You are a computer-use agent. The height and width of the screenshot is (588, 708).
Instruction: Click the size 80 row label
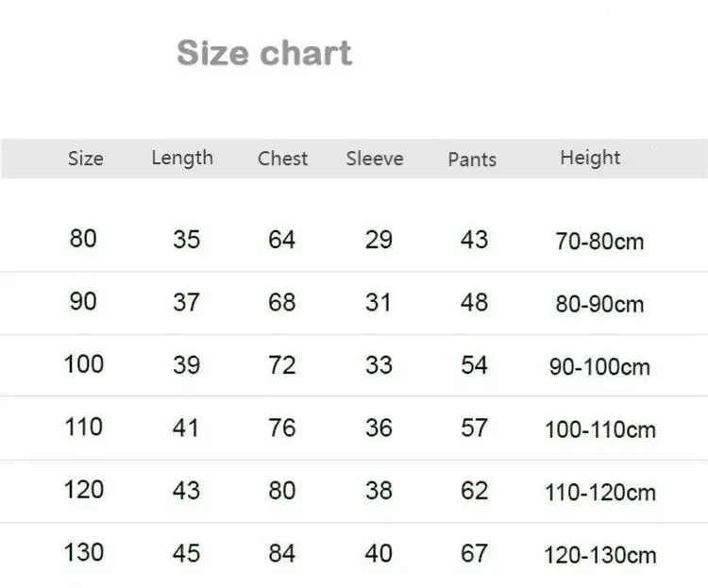tap(83, 239)
